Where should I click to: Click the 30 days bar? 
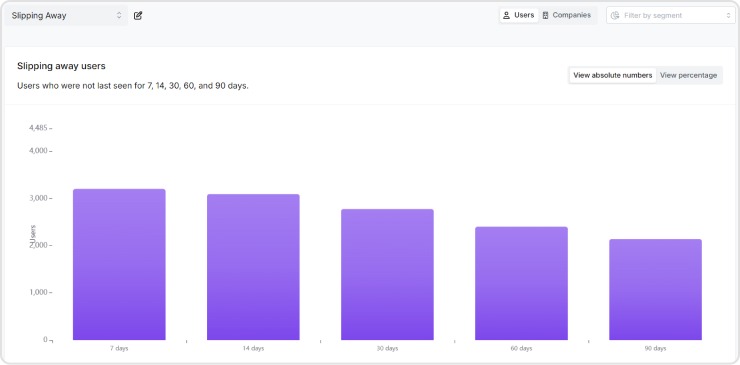tap(387, 274)
